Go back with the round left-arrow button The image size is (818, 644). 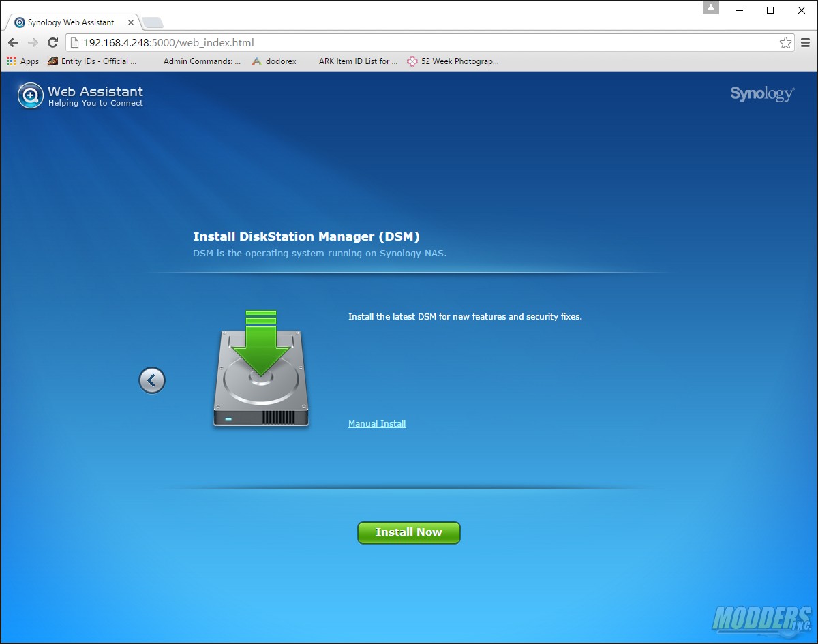(152, 380)
